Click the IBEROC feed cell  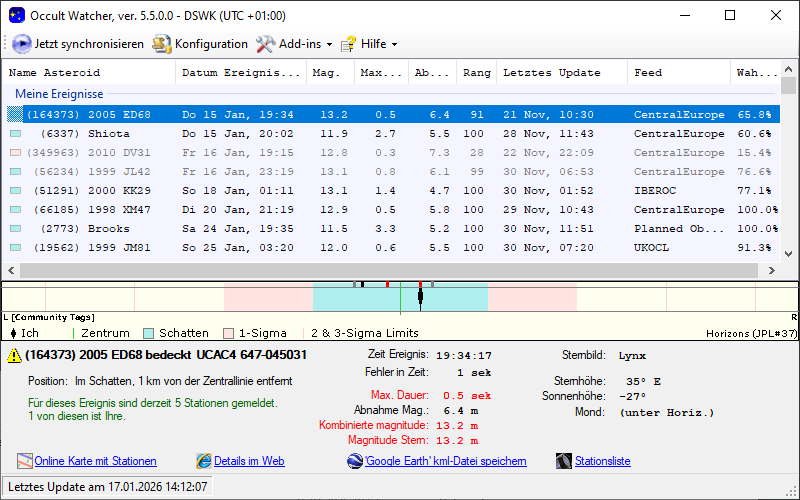[x=655, y=191]
